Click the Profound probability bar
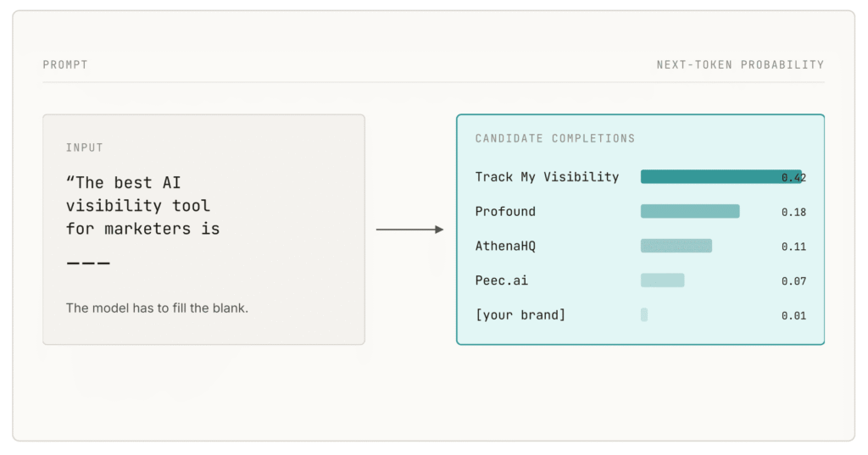This screenshot has height=455, width=868. [690, 212]
